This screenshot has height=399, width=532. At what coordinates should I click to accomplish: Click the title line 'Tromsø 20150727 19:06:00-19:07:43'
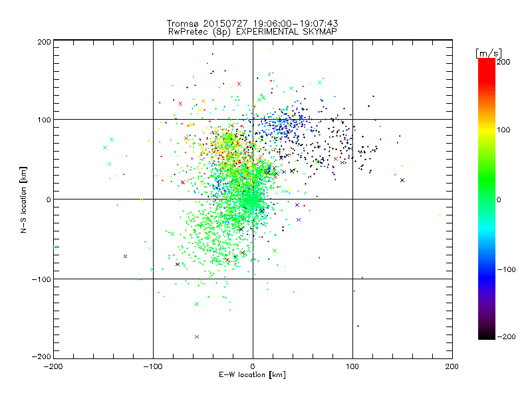click(x=252, y=23)
